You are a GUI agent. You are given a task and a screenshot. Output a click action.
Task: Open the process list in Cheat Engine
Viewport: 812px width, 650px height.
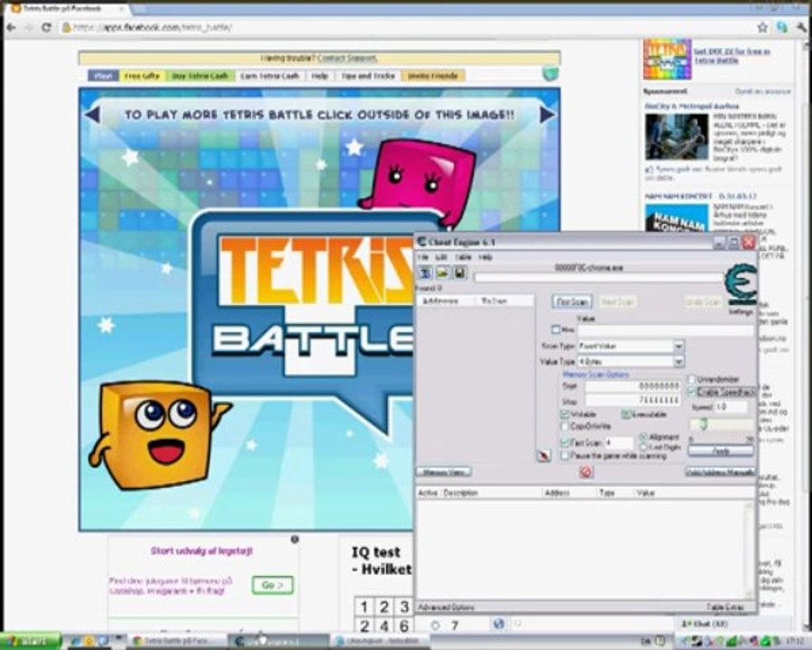click(425, 272)
